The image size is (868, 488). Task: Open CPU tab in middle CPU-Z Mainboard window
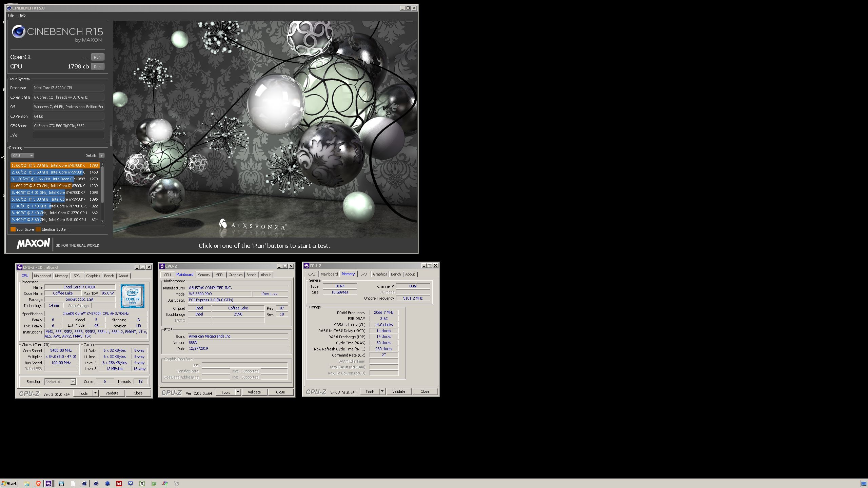tap(167, 275)
